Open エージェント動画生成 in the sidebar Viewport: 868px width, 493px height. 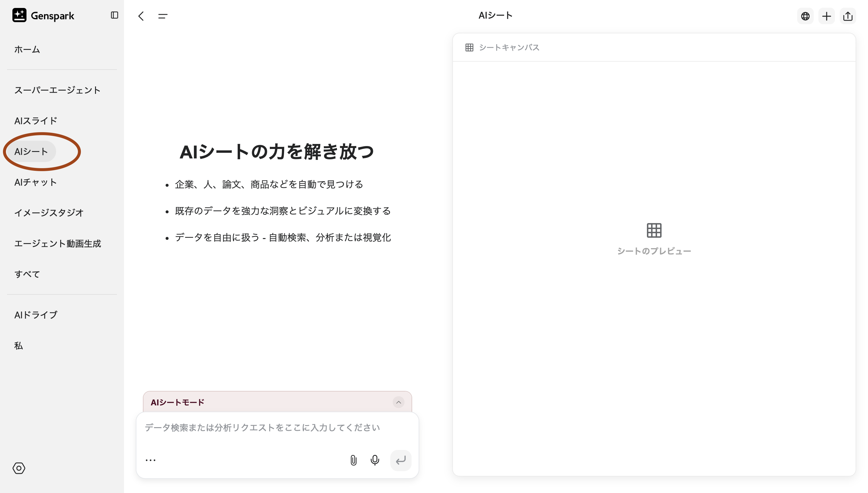[58, 243]
